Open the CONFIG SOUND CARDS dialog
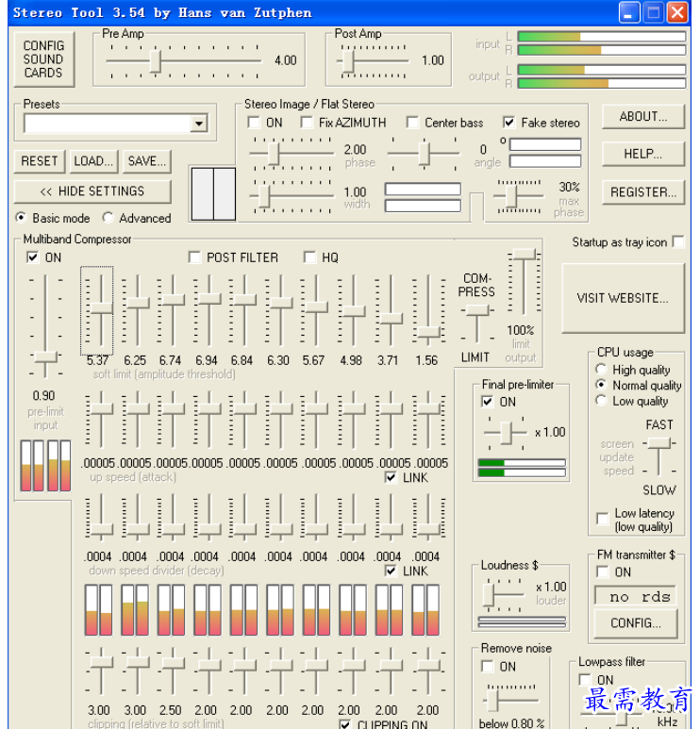Image resolution: width=700 pixels, height=729 pixels. click(43, 59)
